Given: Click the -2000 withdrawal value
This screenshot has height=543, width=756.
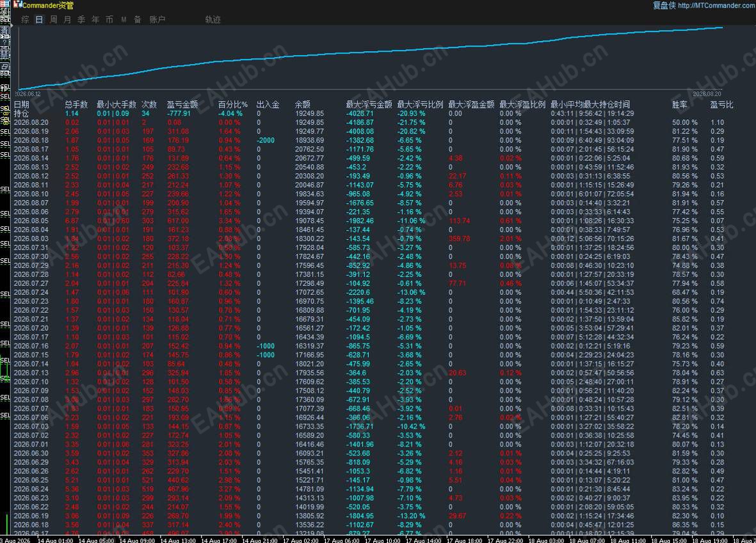Looking at the screenshot, I should tap(266, 140).
